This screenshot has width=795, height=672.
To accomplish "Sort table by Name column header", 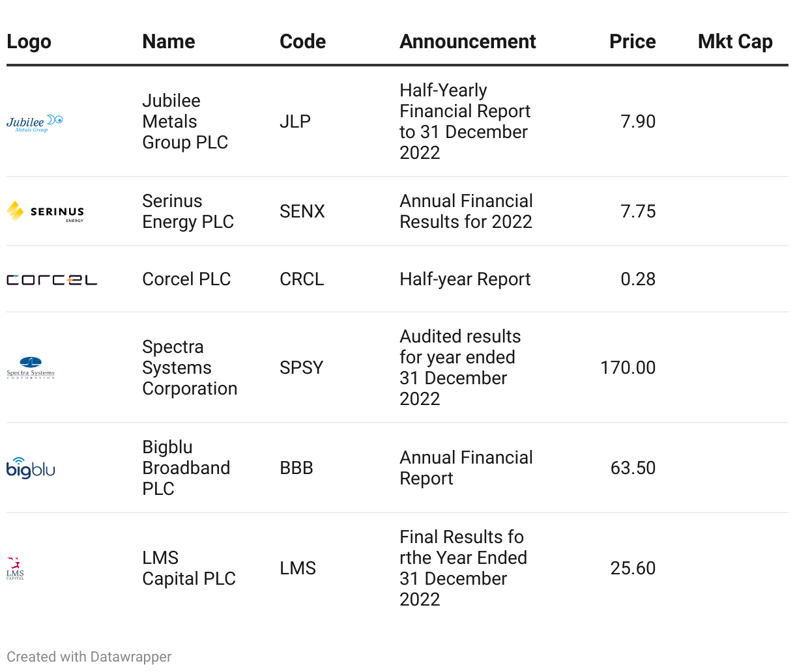I will [169, 42].
